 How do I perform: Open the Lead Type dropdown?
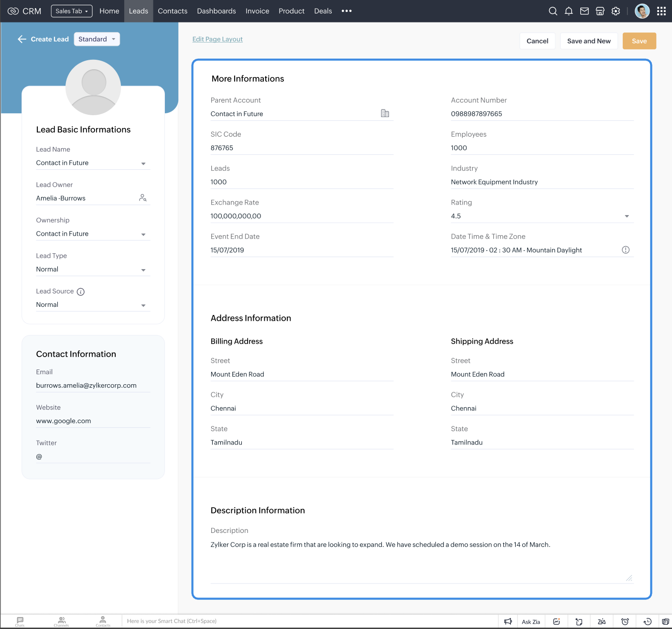[x=143, y=270]
